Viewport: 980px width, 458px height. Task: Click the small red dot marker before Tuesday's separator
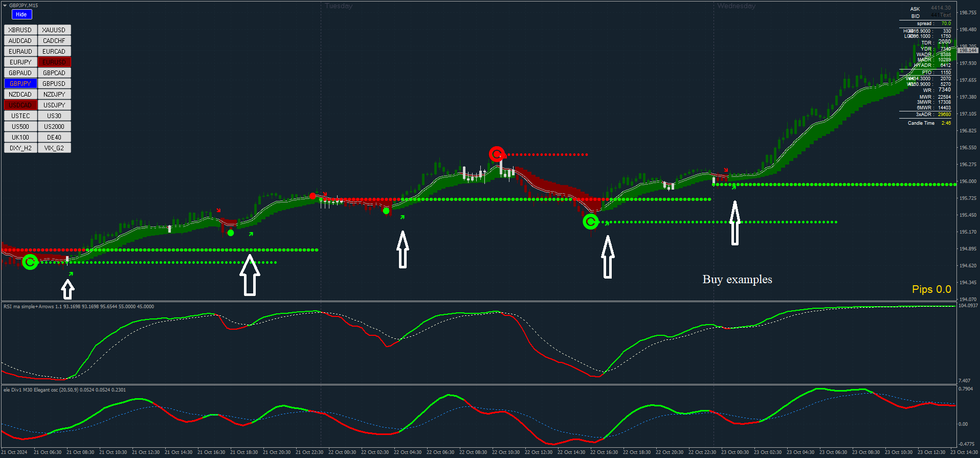click(x=313, y=196)
